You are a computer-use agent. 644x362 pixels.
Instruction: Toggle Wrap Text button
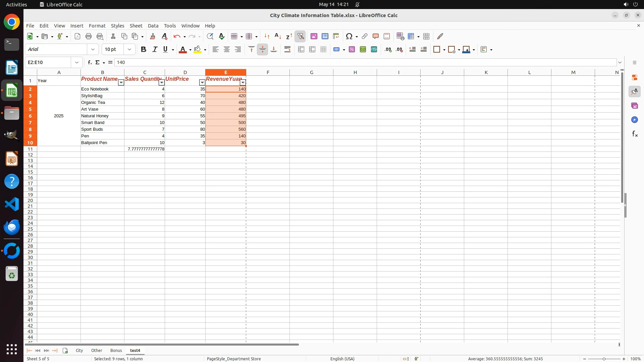point(287,50)
